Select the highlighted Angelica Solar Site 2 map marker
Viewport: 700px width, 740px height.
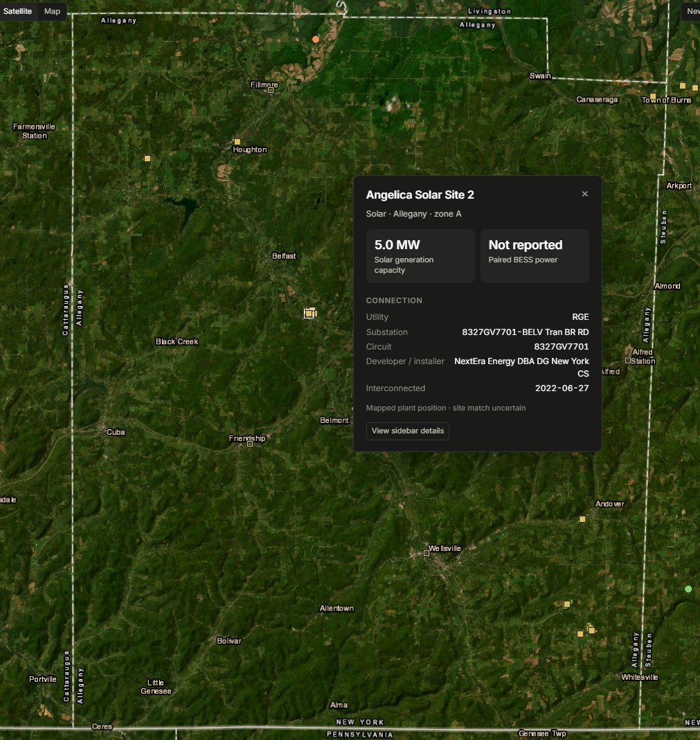[309, 314]
